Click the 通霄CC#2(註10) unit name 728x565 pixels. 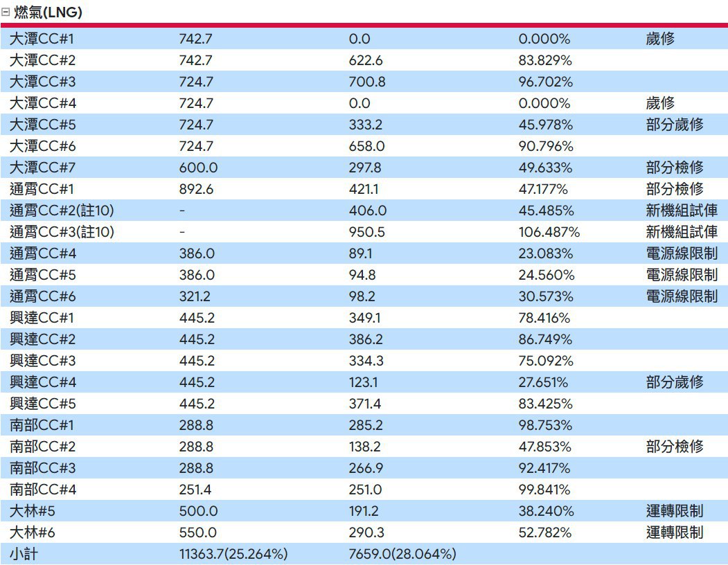coord(62,210)
